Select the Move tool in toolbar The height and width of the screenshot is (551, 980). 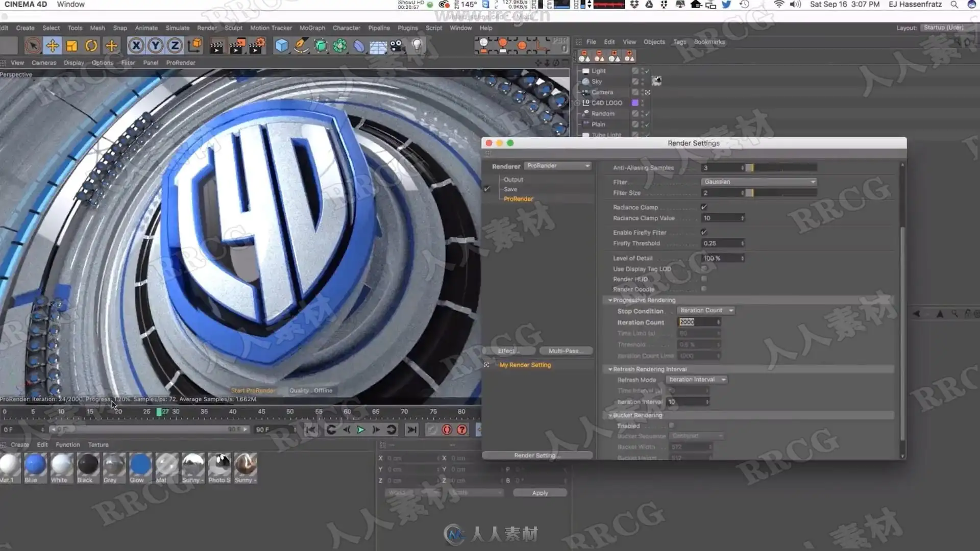[52, 46]
